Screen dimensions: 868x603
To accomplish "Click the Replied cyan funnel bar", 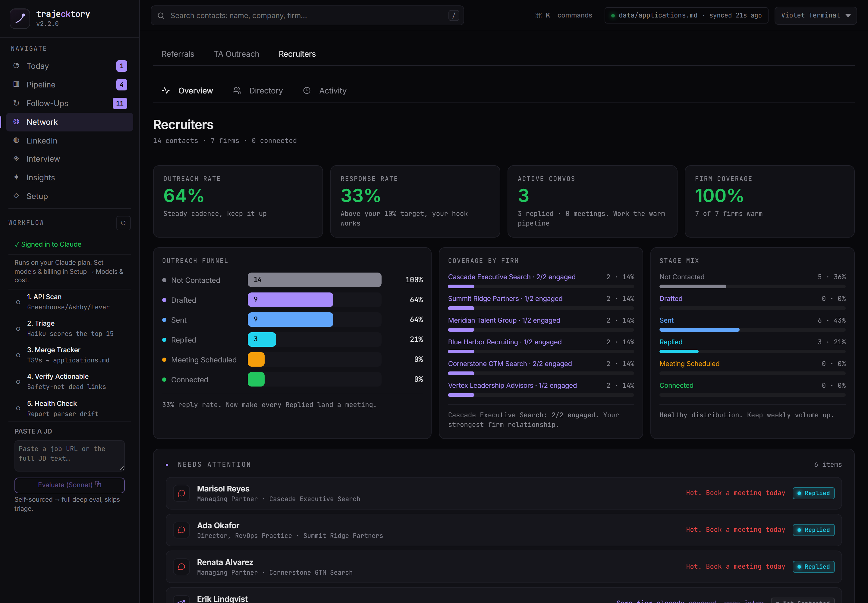I will tap(262, 339).
